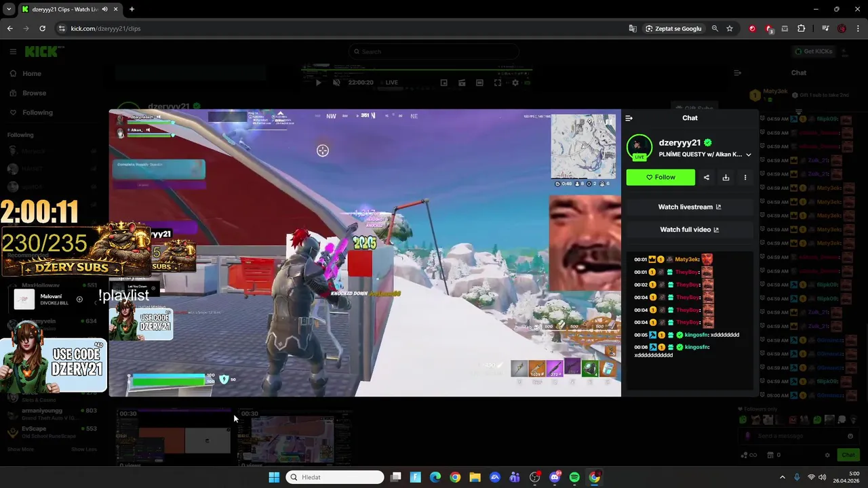Toggle theater mode on background player
Image resolution: width=868 pixels, height=488 pixels.
[x=479, y=83]
